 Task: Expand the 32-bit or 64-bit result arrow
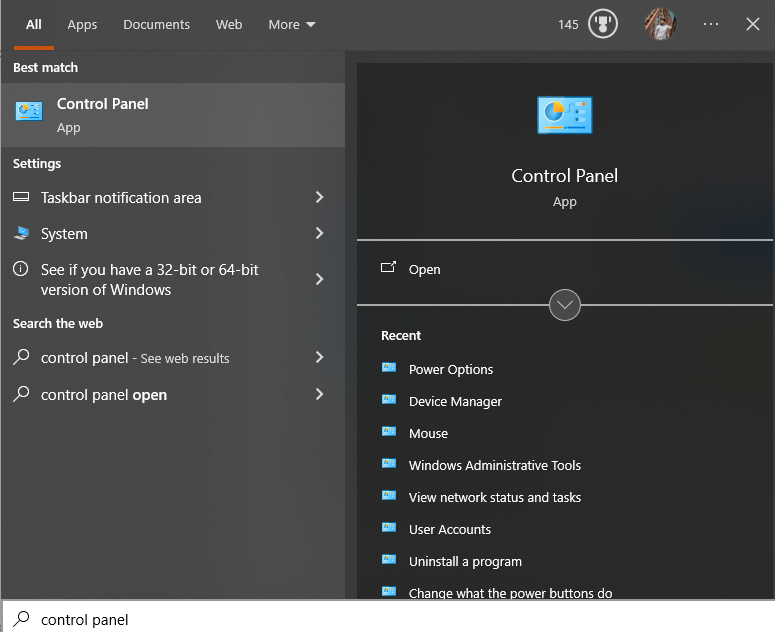tap(319, 279)
